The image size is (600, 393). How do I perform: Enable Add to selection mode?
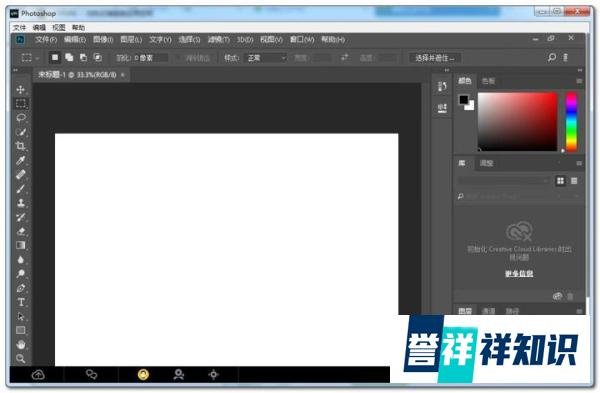69,58
